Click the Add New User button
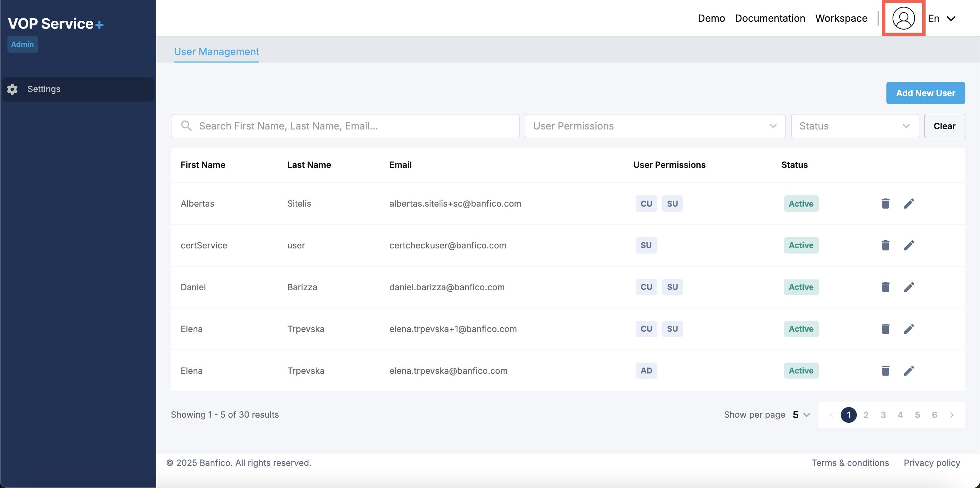 click(925, 93)
